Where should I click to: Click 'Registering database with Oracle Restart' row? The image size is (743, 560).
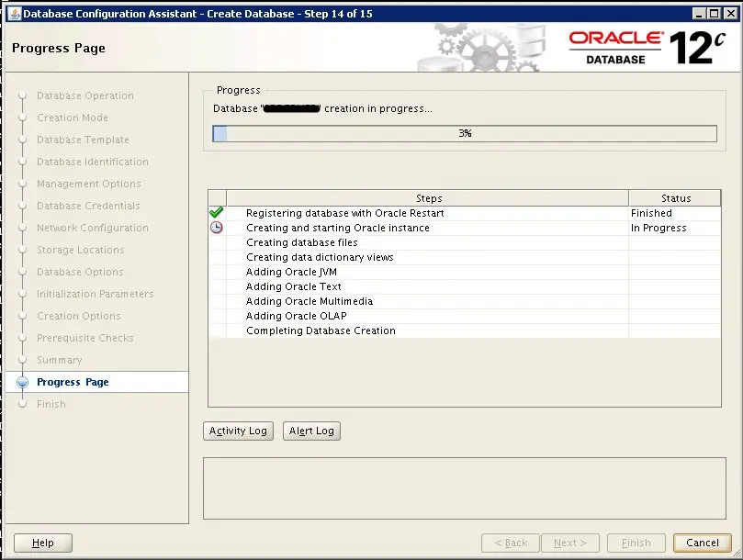click(465, 213)
